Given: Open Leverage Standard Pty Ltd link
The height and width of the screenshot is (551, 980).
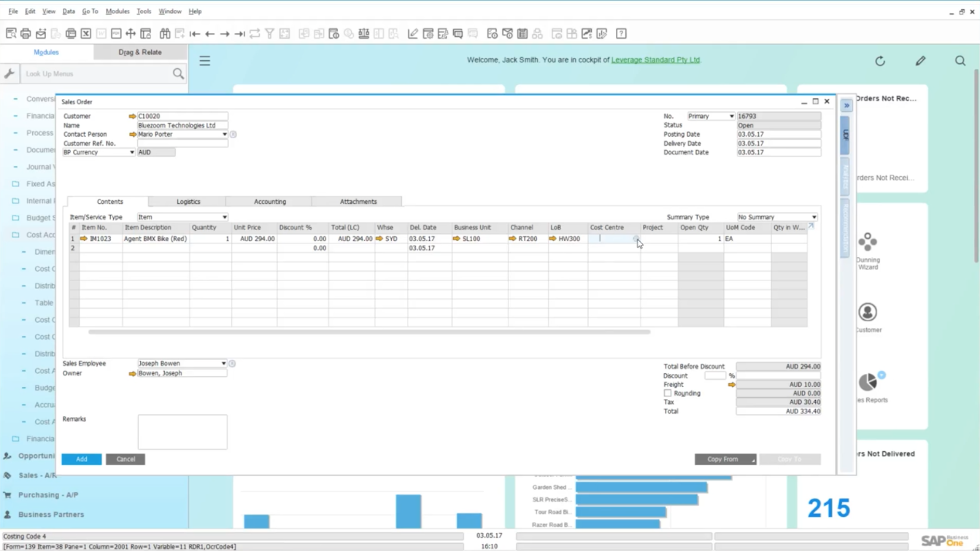Looking at the screenshot, I should (655, 60).
